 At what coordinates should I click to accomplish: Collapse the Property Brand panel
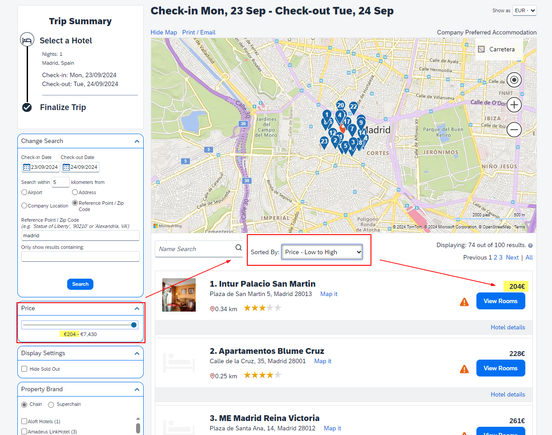pyautogui.click(x=137, y=390)
